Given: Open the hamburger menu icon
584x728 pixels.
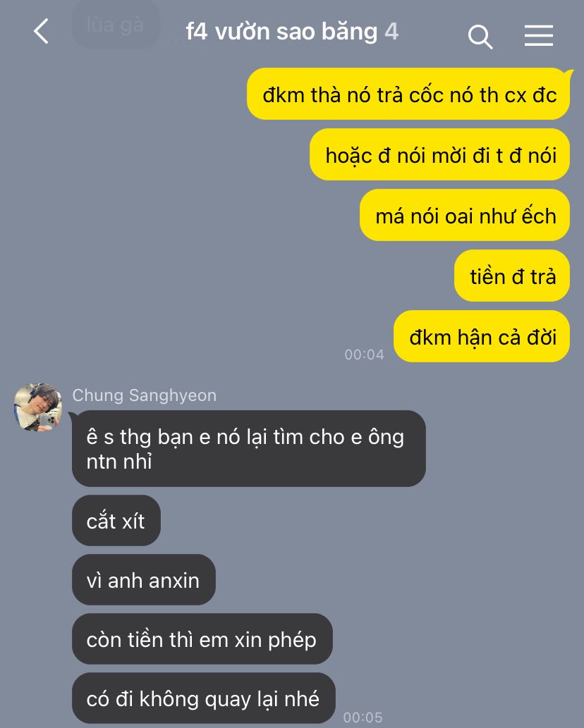Looking at the screenshot, I should pyautogui.click(x=538, y=36).
